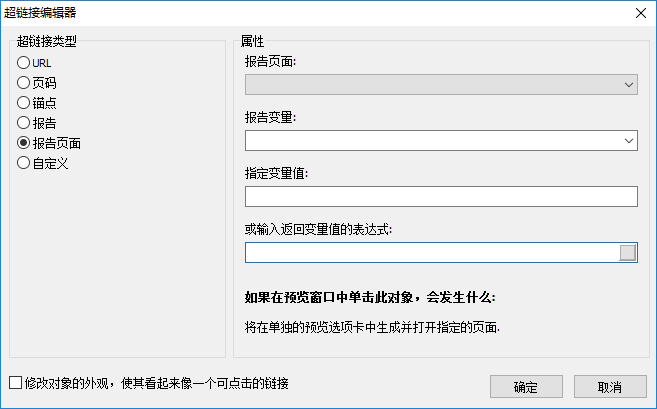657x409 pixels.
Task: Choose the 自定义 hyperlink type
Action: (x=42, y=163)
